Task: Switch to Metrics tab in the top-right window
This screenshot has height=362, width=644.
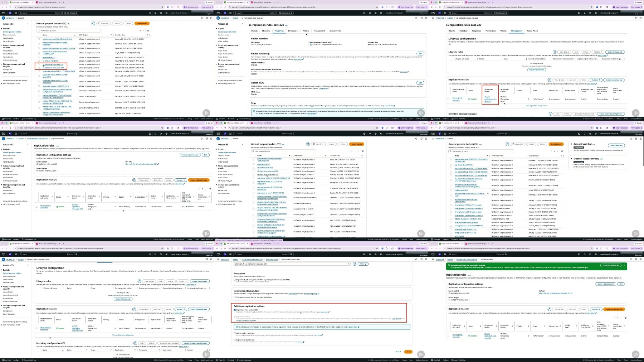Action: point(503,31)
